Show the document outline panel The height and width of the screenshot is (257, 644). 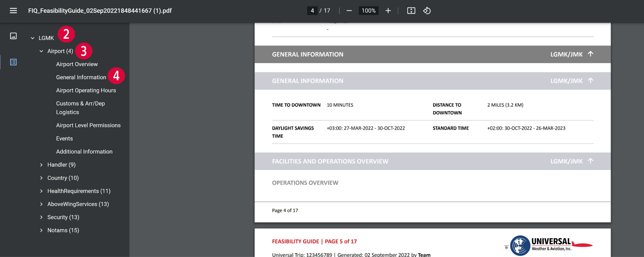[13, 62]
